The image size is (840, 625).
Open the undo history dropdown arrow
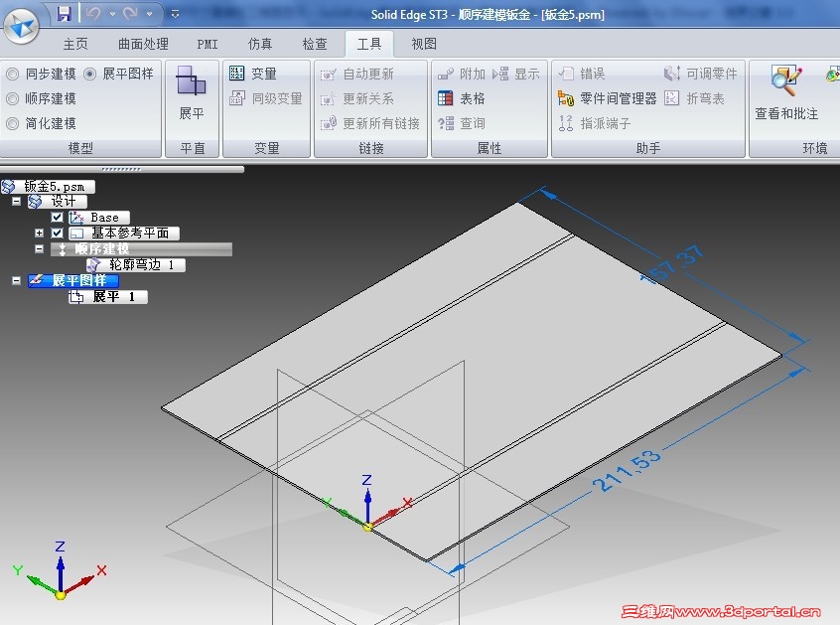pyautogui.click(x=112, y=14)
